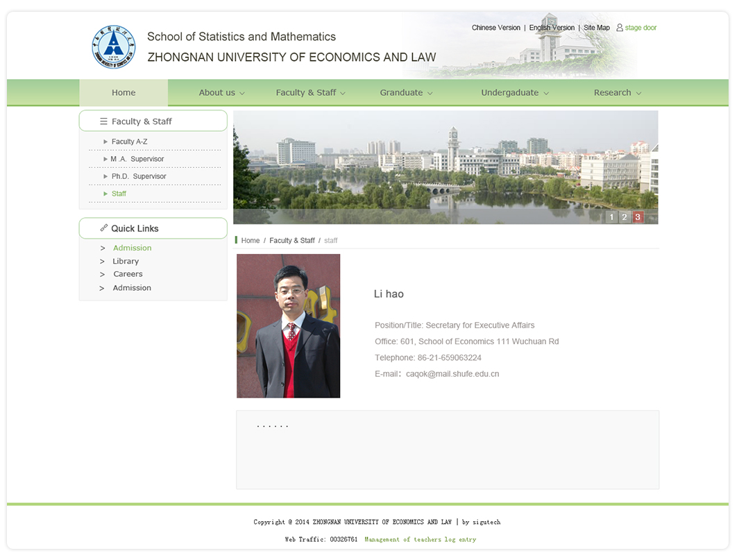Click the Office address line

tap(467, 341)
